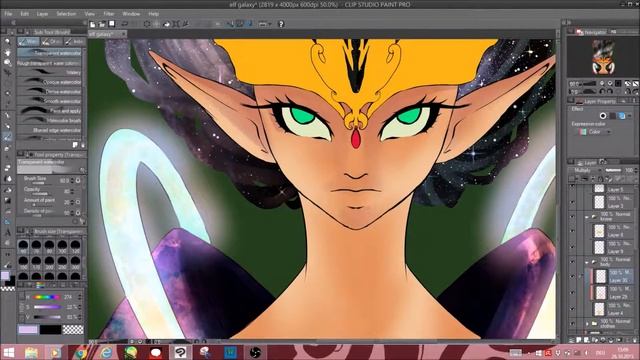Click the Save toolbar icon
This screenshot has height=360, width=640.
(x=111, y=24)
